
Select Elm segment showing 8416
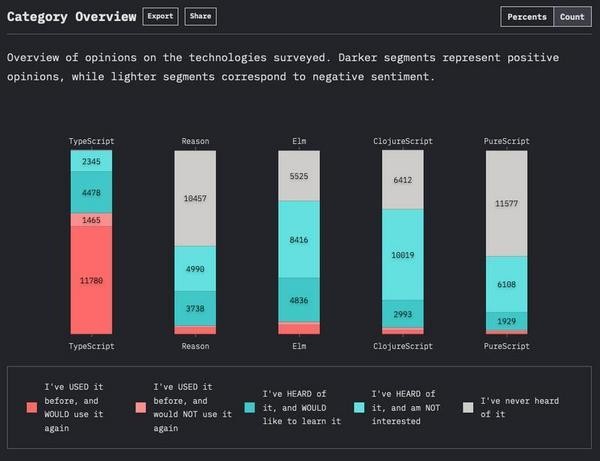click(x=299, y=239)
